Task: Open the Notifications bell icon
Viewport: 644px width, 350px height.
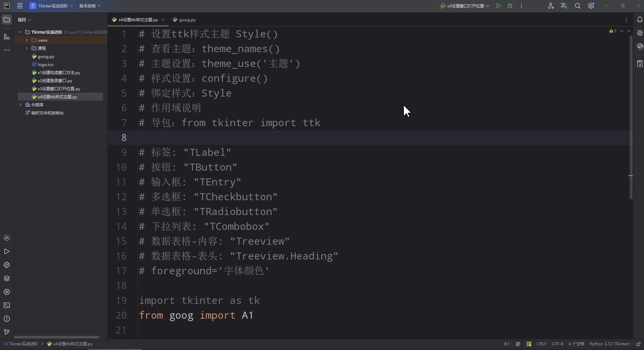Action: pyautogui.click(x=640, y=20)
